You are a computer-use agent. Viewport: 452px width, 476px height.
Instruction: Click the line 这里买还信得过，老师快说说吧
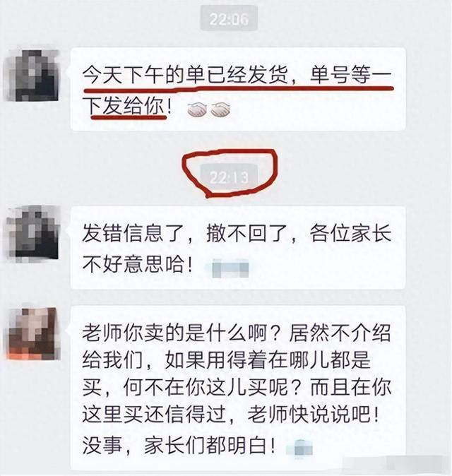[x=231, y=415]
